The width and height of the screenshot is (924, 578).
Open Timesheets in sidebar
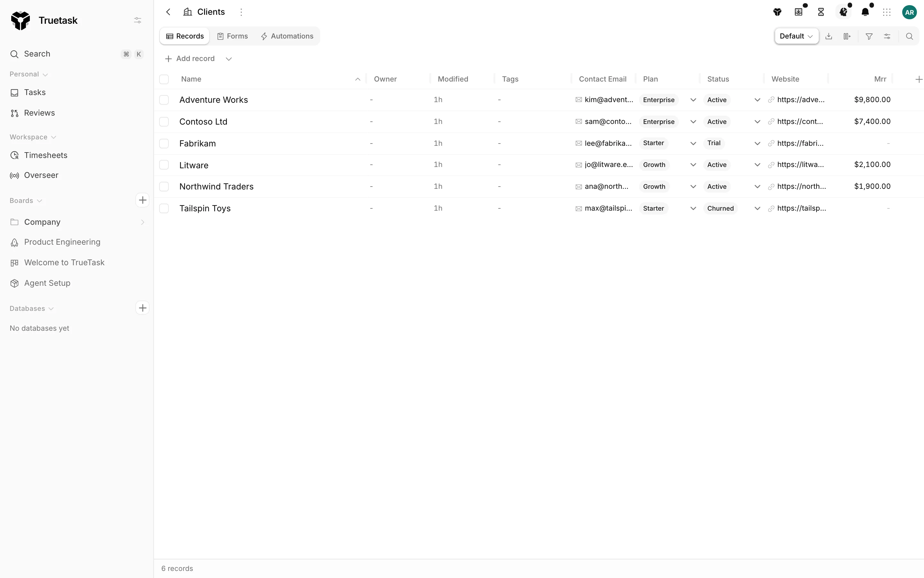pos(76,155)
